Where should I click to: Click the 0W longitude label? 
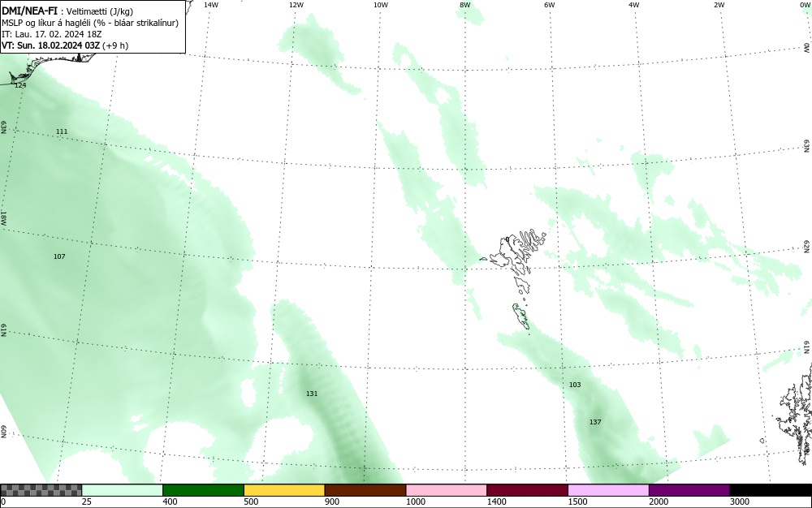click(x=804, y=5)
